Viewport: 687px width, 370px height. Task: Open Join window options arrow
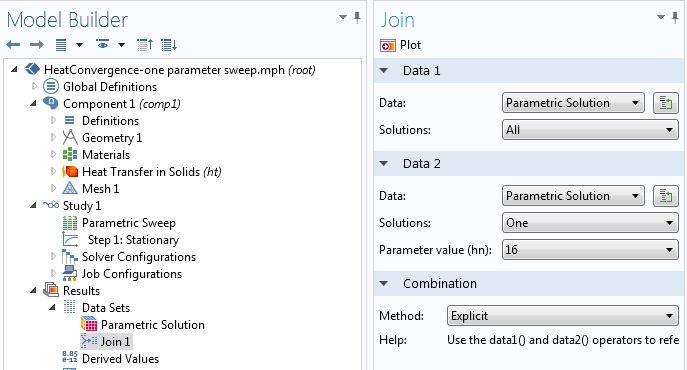point(661,18)
